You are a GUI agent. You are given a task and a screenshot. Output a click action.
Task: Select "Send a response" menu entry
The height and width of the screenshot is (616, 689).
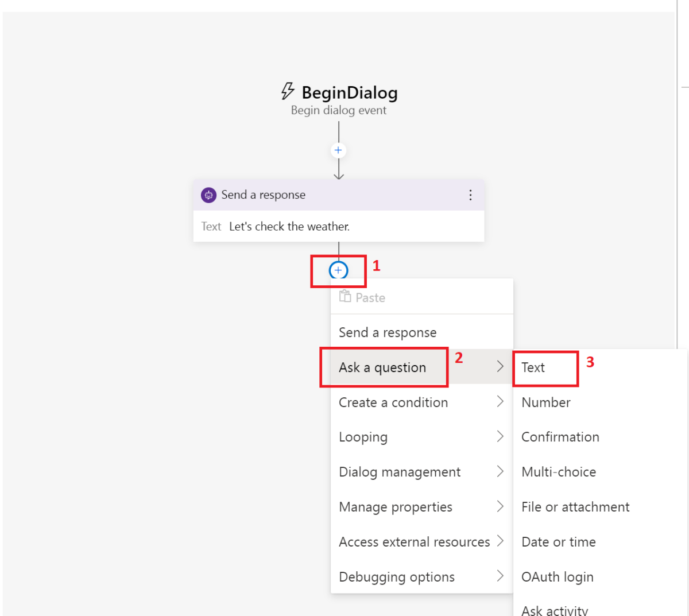[x=388, y=332]
